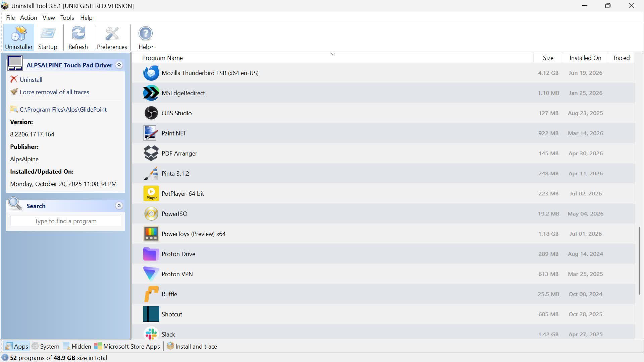Select the 'PowerToys (Preview) x64' program name
Image resolution: width=644 pixels, height=362 pixels.
tap(194, 234)
